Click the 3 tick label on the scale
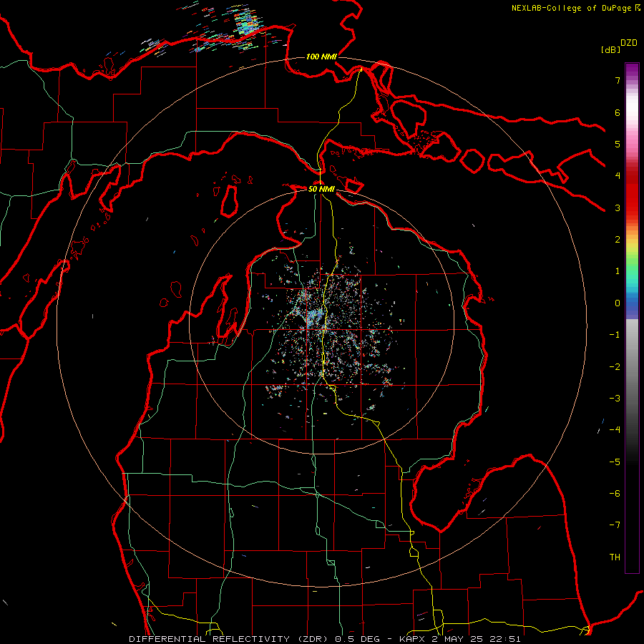644x644 pixels. click(618, 208)
